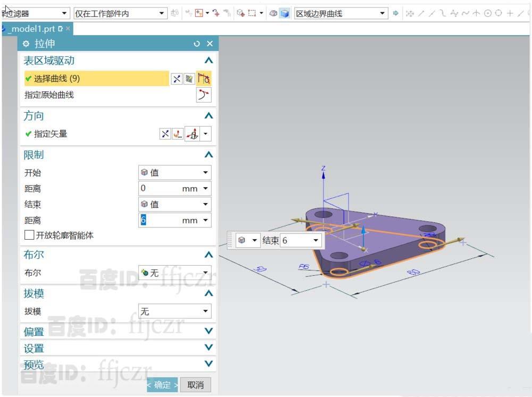Click the 结束 distance input showing 6
The height and width of the screenshot is (397, 532).
(160, 220)
